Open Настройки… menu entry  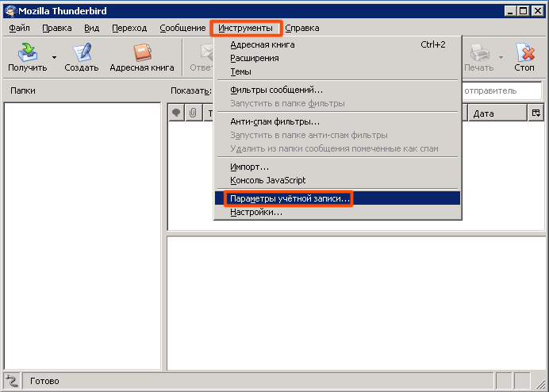[x=337, y=213]
